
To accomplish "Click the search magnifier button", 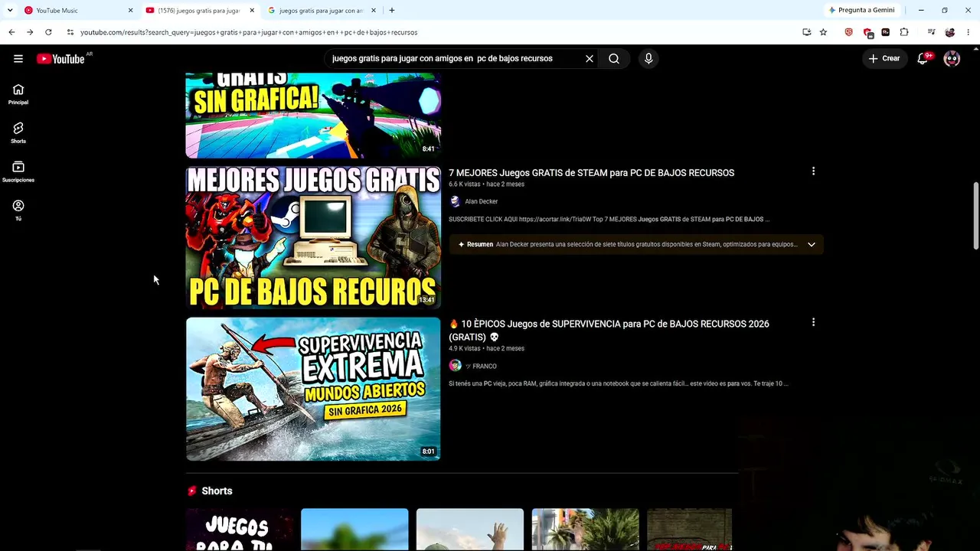I will point(614,59).
